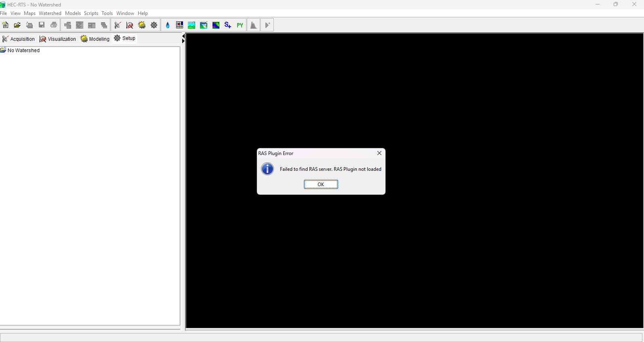Click the Open Watershed folder icon
The height and width of the screenshot is (342, 644).
[17, 25]
